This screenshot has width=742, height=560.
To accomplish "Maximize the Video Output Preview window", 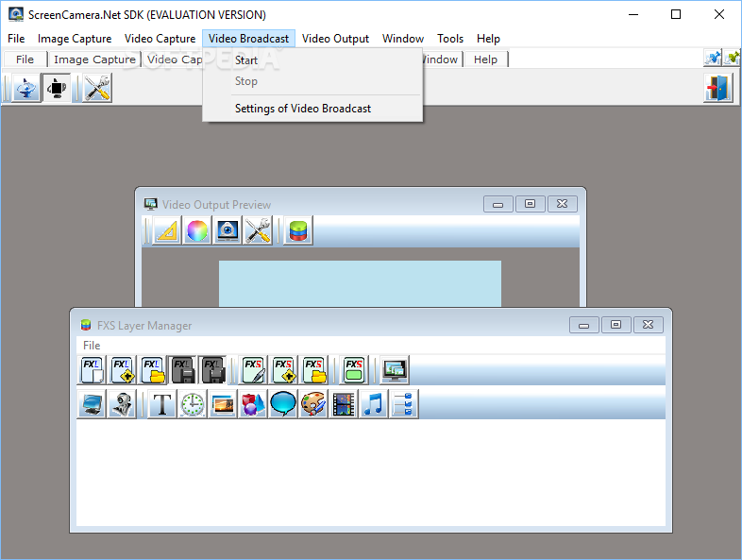I will pyautogui.click(x=530, y=204).
